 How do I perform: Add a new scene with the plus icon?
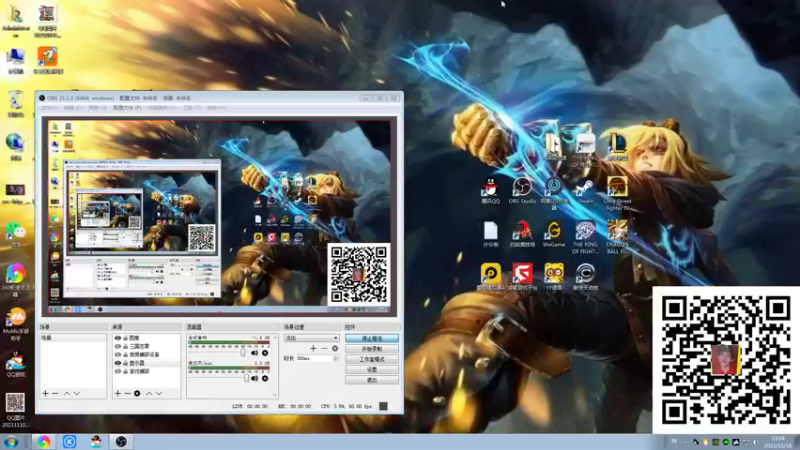click(45, 393)
